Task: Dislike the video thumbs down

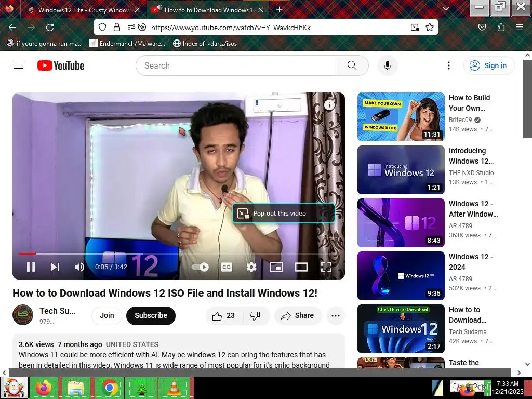Action: click(256, 315)
